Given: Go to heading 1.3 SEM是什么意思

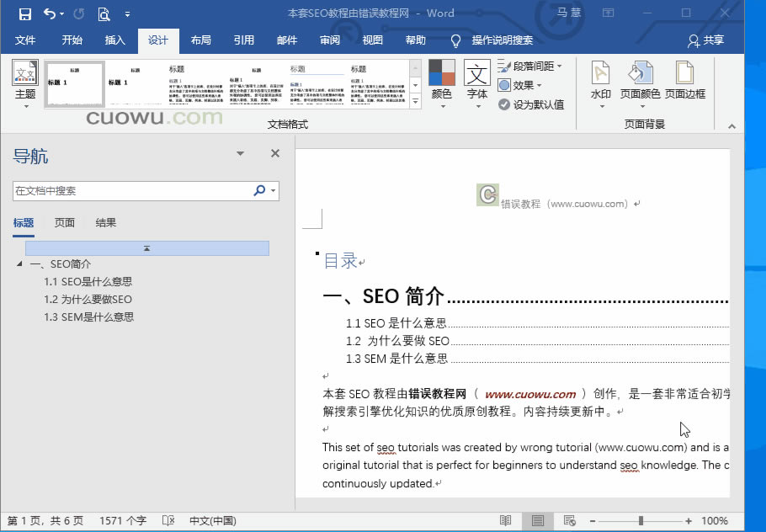Looking at the screenshot, I should (x=89, y=317).
